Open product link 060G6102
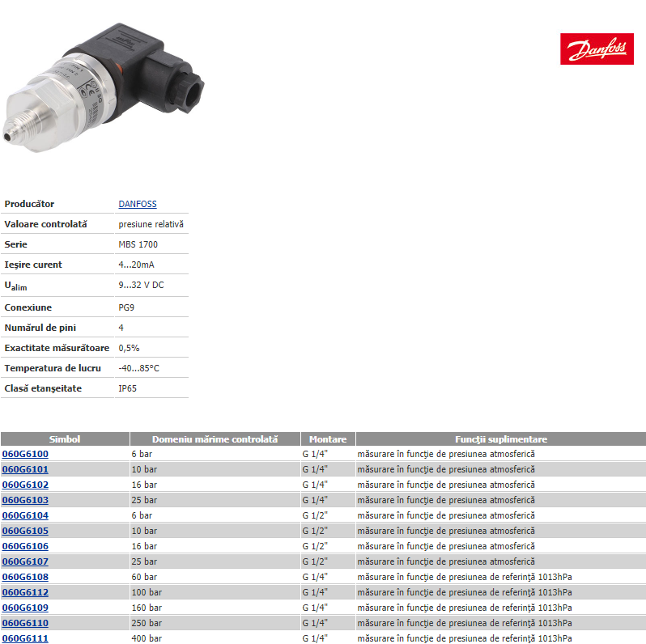The width and height of the screenshot is (646, 644). tap(25, 485)
